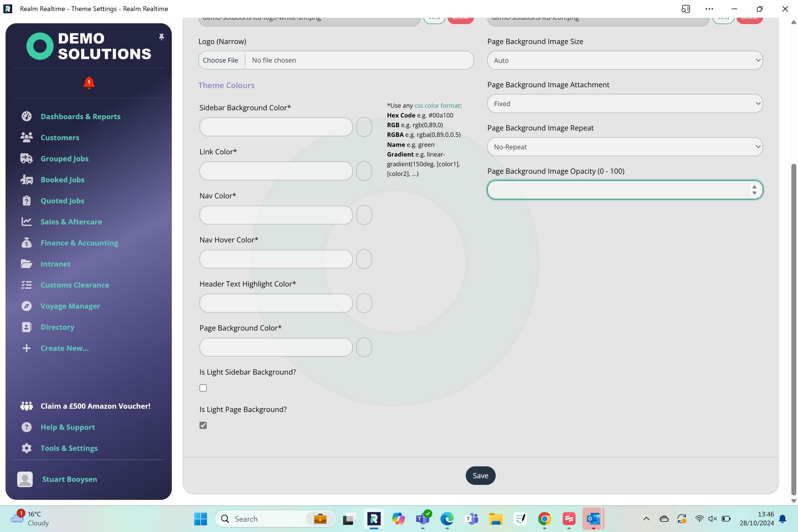The width and height of the screenshot is (798, 532).
Task: Expand the Page Background Image Size dropdown
Action: point(625,60)
